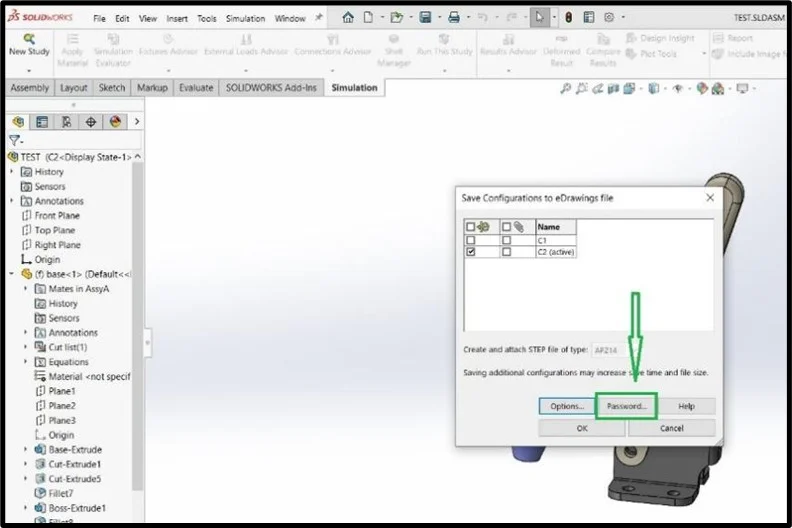Viewport: 792px width, 528px height.
Task: Click the Rebuild traffic light icon
Action: [568, 18]
